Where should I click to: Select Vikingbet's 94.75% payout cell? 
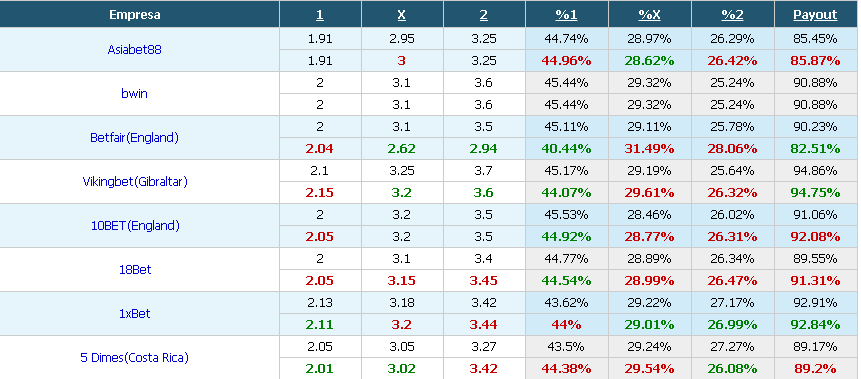(815, 193)
